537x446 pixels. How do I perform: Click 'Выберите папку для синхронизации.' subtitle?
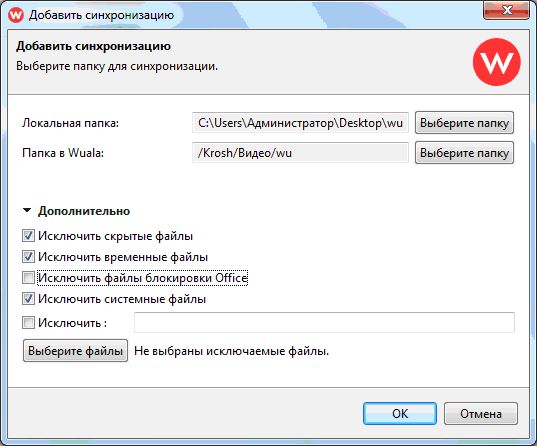click(117, 66)
